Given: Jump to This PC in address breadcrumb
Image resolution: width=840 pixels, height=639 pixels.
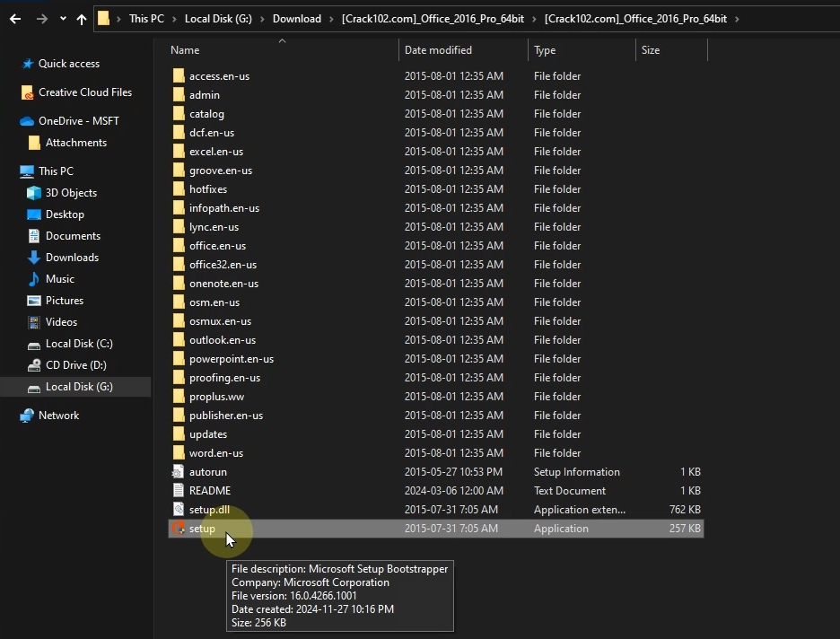Looking at the screenshot, I should (146, 19).
